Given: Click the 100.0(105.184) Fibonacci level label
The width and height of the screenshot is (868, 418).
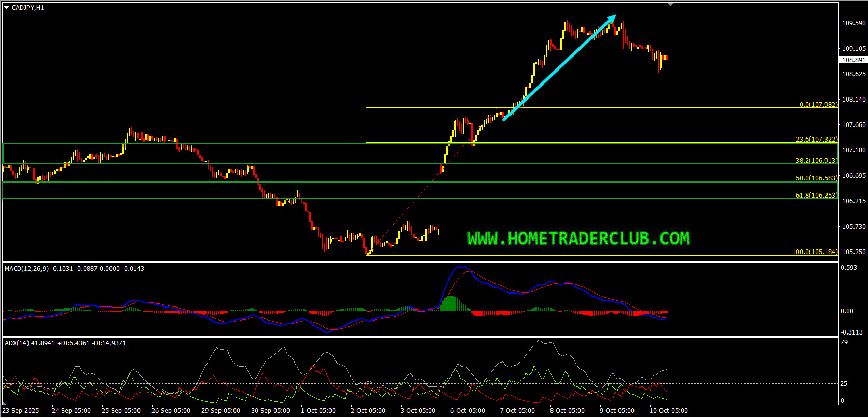Looking at the screenshot, I should 815,252.
